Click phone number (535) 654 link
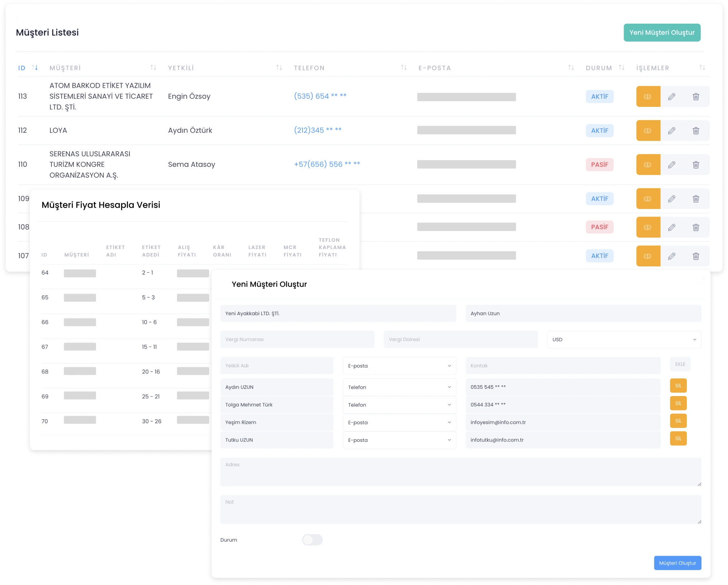Viewport: 728px width, 585px height. (320, 96)
